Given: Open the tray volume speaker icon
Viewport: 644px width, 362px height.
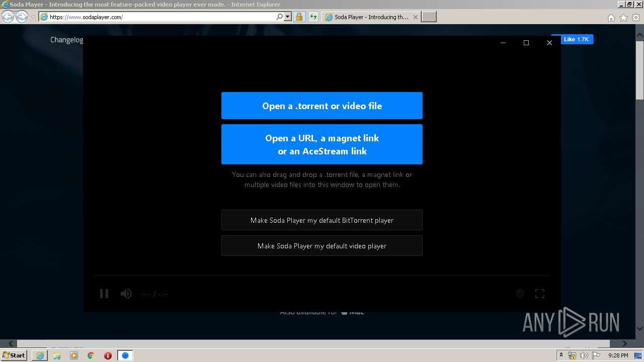Looking at the screenshot, I should 584,355.
